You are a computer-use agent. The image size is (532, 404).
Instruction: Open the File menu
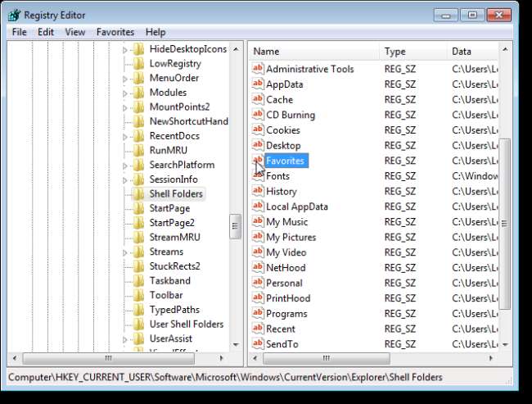20,32
